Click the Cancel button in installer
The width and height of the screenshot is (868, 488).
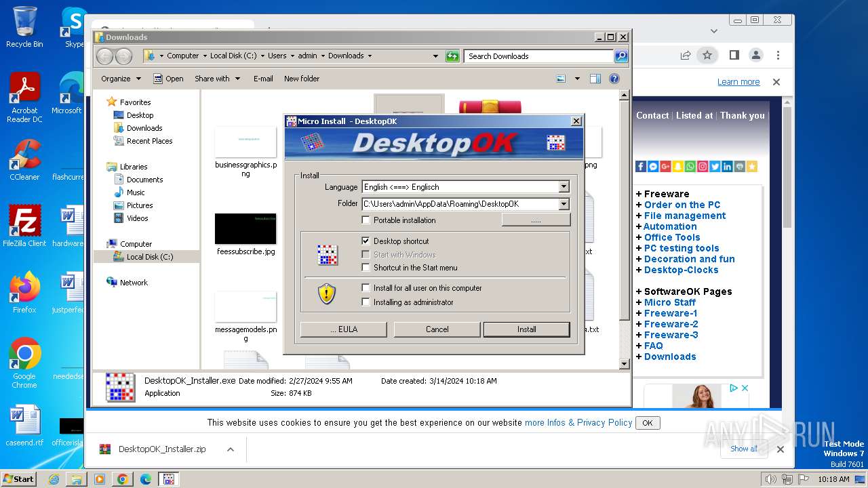[437, 329]
